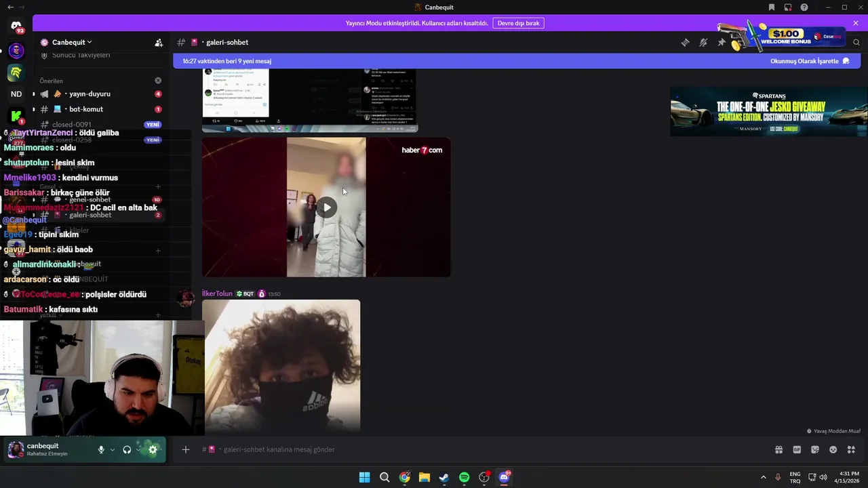Open pinned messages pin icon
This screenshot has width=868, height=488.
(x=722, y=42)
